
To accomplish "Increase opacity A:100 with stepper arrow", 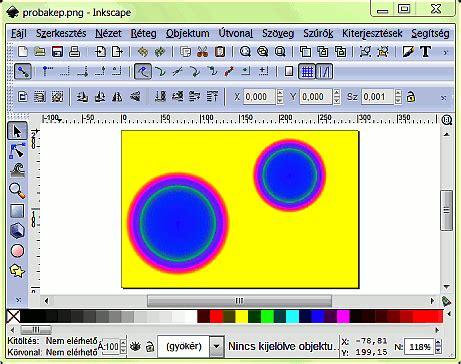I will click(x=123, y=343).
